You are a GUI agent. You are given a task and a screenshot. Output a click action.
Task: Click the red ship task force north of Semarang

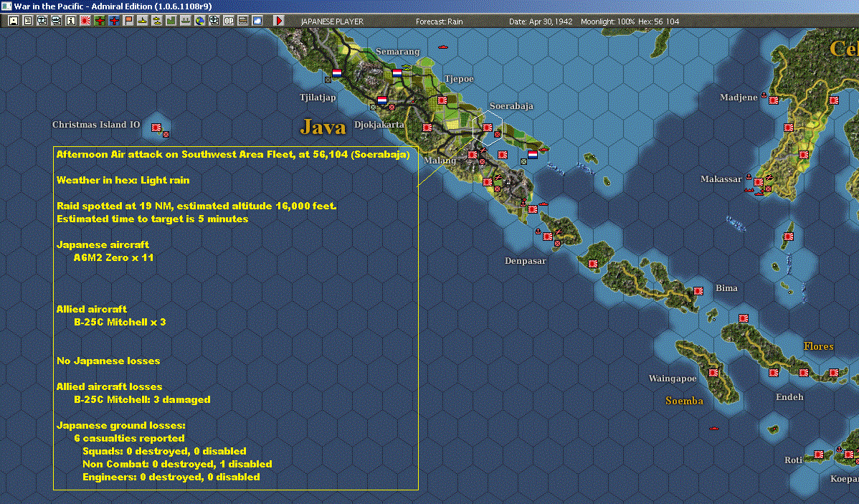[x=443, y=47]
